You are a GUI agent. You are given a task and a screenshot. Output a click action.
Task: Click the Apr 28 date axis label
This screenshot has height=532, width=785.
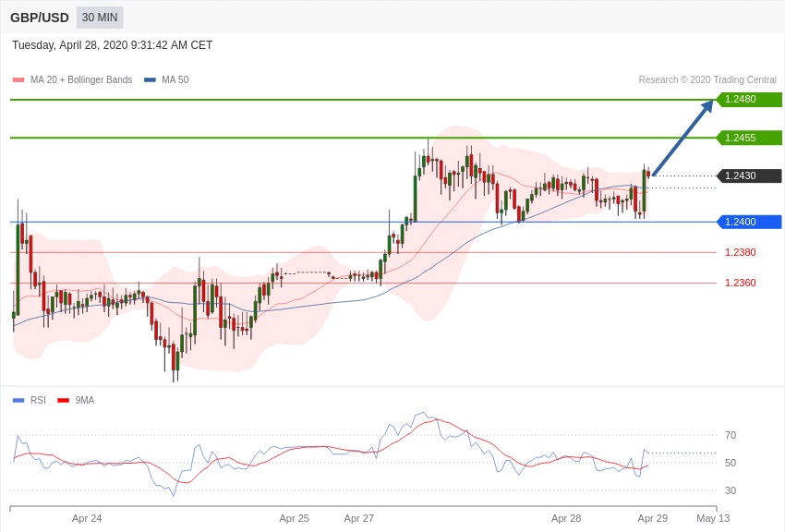(x=566, y=518)
